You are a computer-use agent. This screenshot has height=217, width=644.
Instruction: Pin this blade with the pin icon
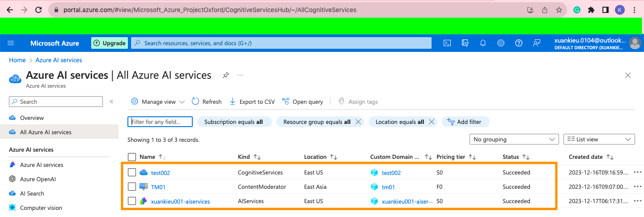point(226,76)
